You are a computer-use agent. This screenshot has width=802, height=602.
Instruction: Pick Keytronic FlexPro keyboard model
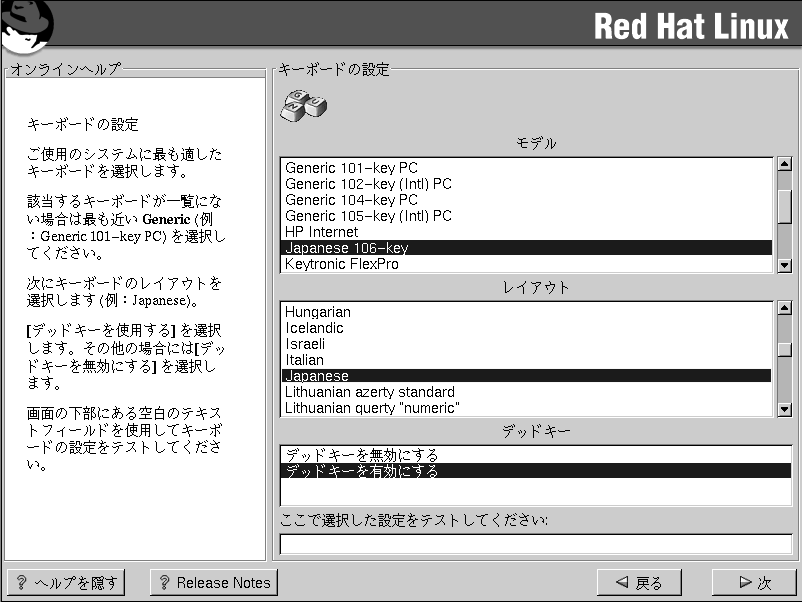[x=341, y=264]
